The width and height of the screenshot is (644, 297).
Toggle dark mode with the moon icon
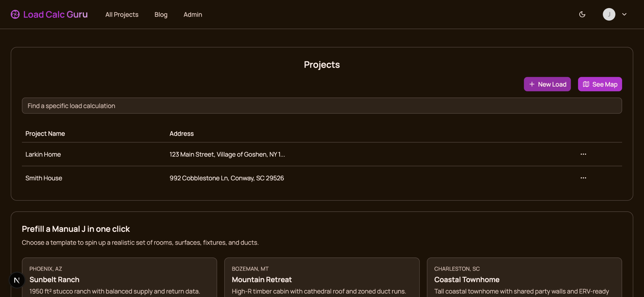[x=582, y=14]
